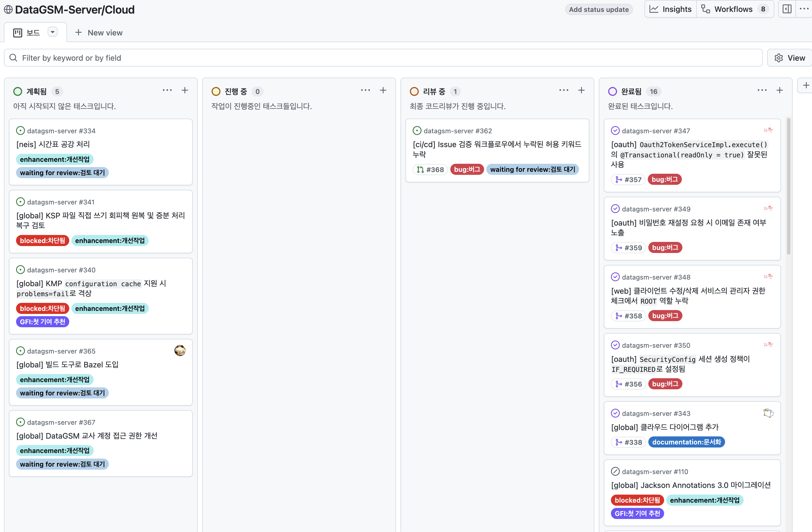Click the assignee avatar on card #365
The height and width of the screenshot is (532, 812).
click(x=180, y=351)
